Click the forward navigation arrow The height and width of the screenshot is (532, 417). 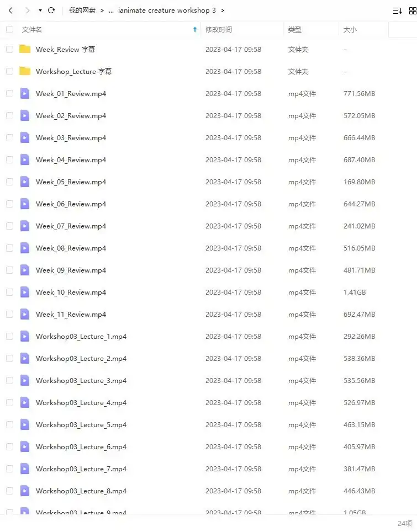click(x=28, y=10)
